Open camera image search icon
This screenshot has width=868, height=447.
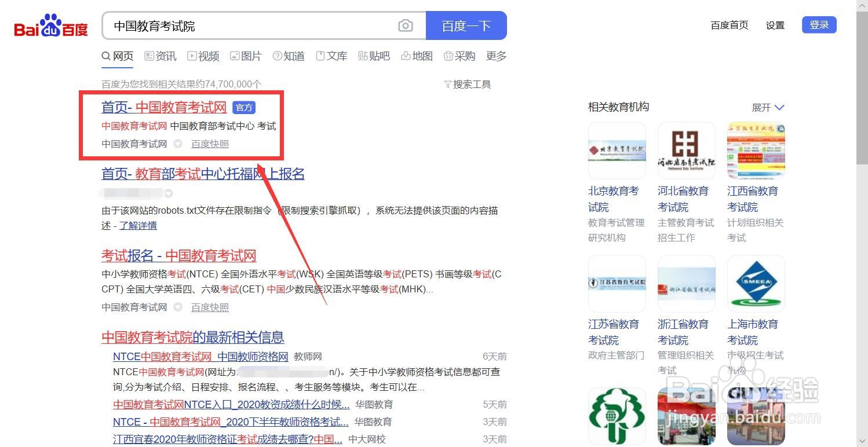click(x=406, y=25)
